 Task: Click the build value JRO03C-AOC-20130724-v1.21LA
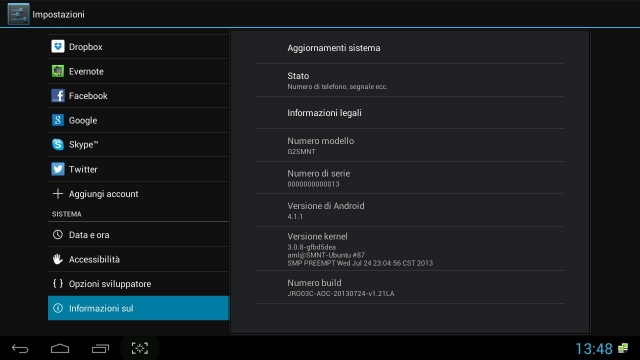[341, 293]
